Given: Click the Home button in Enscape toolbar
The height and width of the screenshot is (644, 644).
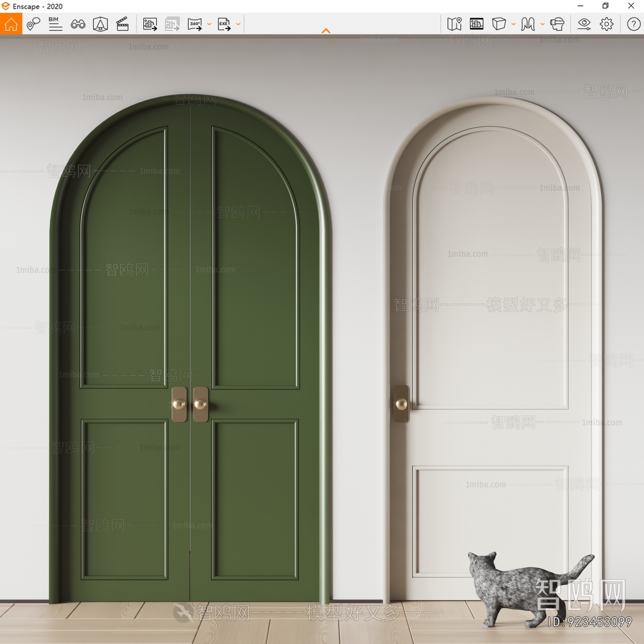Looking at the screenshot, I should [11, 24].
